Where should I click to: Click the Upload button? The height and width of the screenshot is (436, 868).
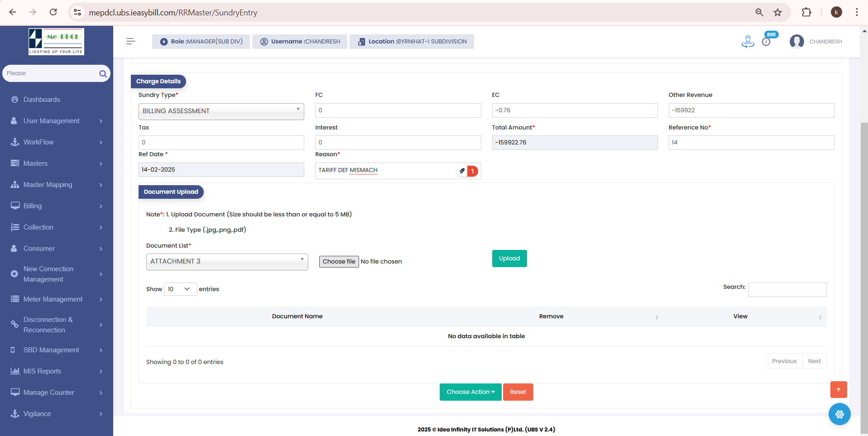tap(509, 259)
